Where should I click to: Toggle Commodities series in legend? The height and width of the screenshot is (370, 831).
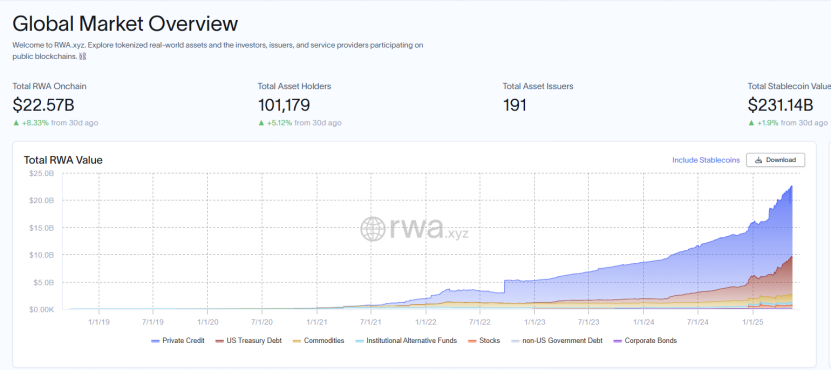tap(319, 341)
